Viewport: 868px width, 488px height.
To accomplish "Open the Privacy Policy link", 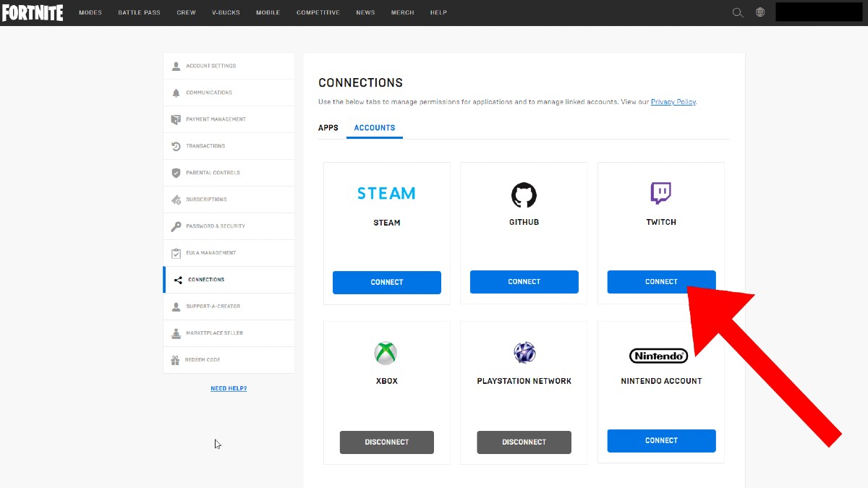I will [x=673, y=102].
